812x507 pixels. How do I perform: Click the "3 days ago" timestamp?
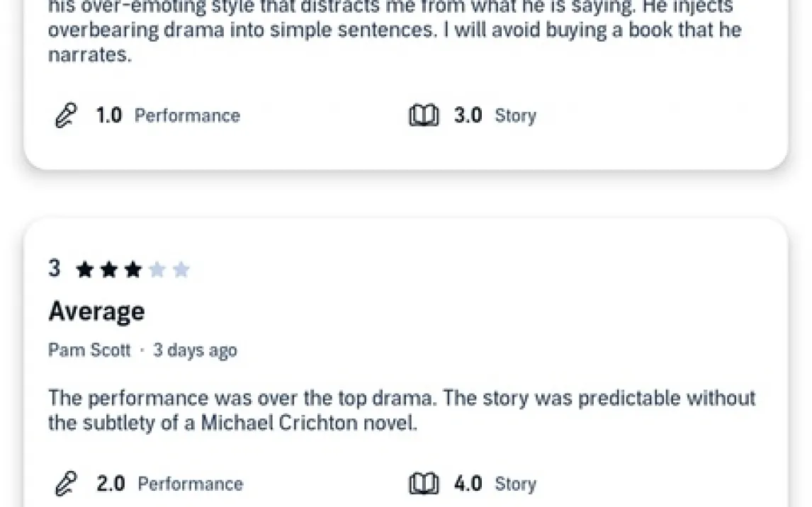[195, 351]
